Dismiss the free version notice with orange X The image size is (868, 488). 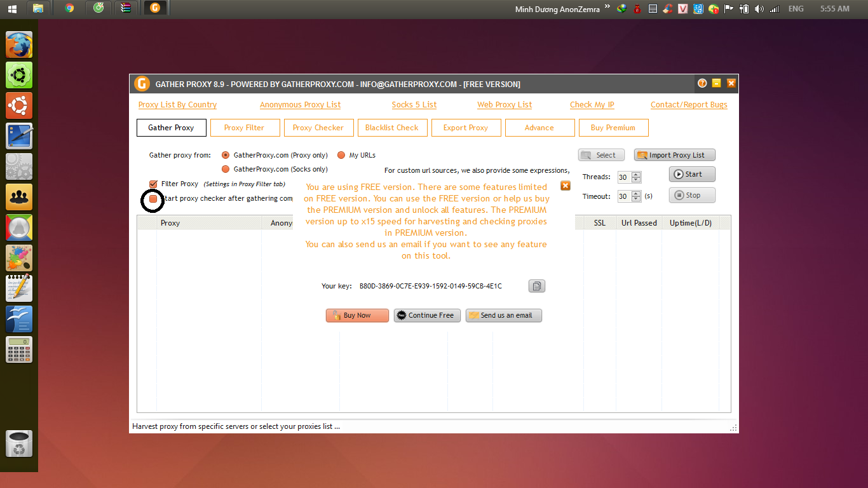[x=566, y=186]
